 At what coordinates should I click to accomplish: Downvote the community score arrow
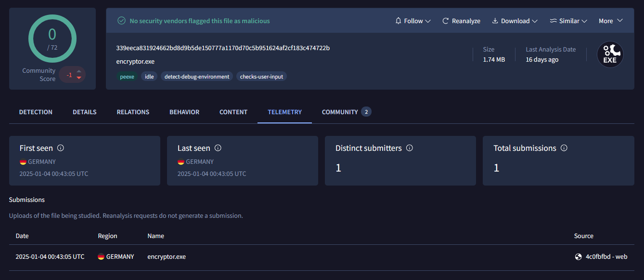pos(79,78)
